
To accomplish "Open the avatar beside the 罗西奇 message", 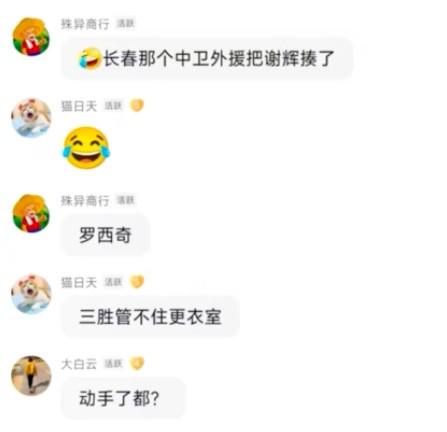I will pyautogui.click(x=31, y=213).
